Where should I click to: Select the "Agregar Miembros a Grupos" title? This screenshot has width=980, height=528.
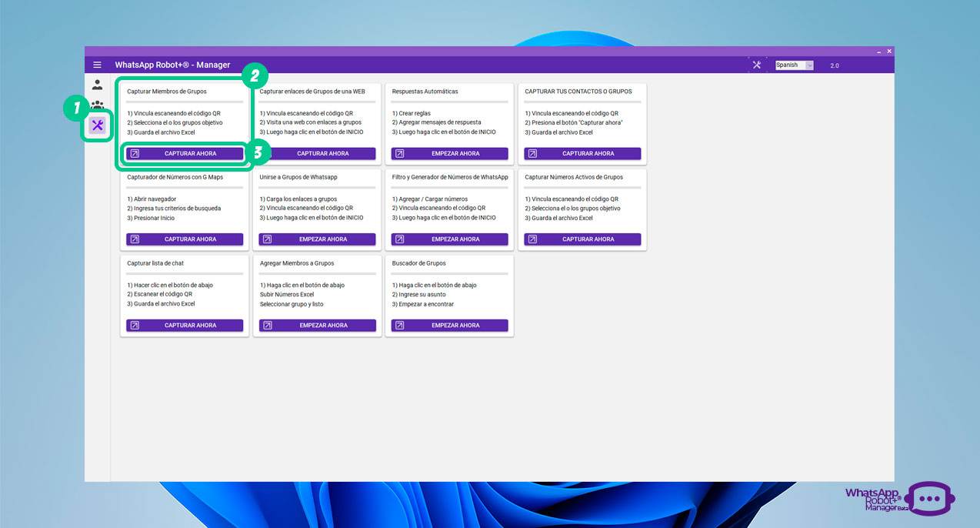tap(297, 263)
